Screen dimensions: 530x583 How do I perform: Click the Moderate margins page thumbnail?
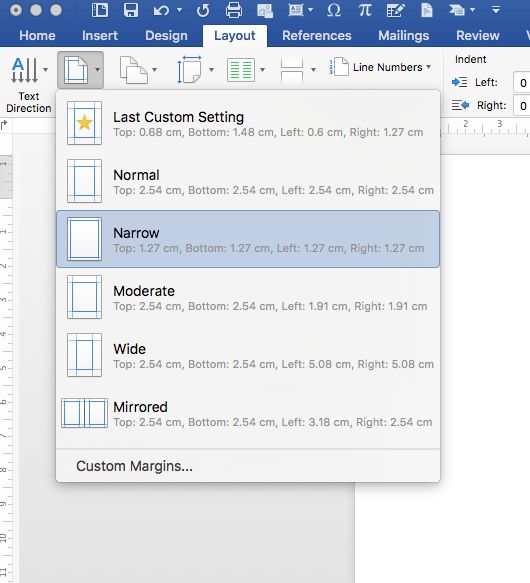click(84, 297)
